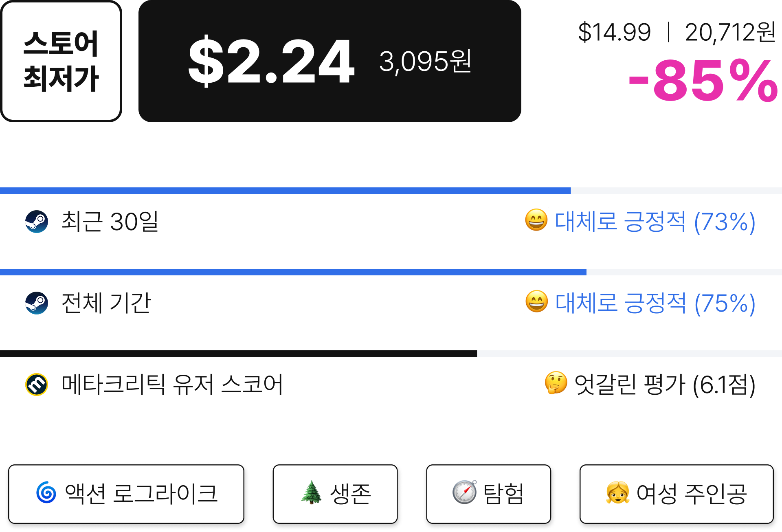Click the Steam icon beside 최근 30일
This screenshot has width=782, height=532.
coord(37,222)
